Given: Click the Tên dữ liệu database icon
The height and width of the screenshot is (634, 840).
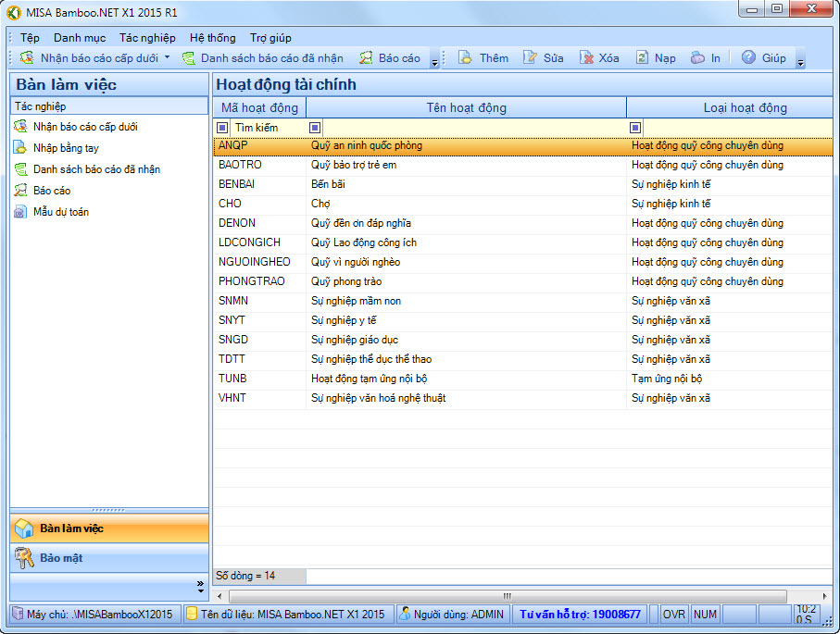Looking at the screenshot, I should point(192,614).
